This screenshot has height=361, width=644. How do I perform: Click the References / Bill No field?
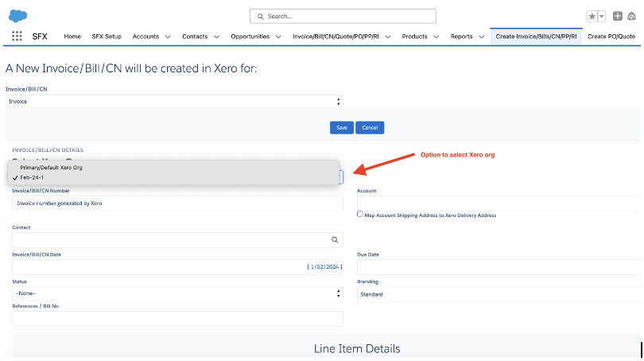click(x=177, y=319)
